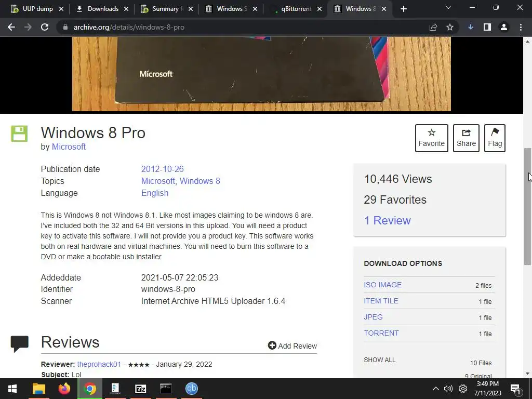Reload the archive.org page
Image resolution: width=532 pixels, height=399 pixels.
click(x=45, y=27)
